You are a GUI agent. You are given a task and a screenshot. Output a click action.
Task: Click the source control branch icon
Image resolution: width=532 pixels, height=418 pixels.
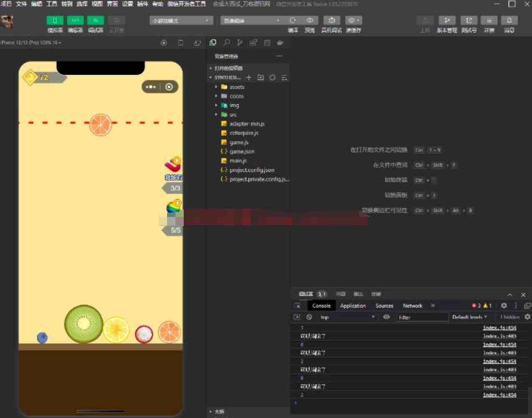click(x=240, y=43)
